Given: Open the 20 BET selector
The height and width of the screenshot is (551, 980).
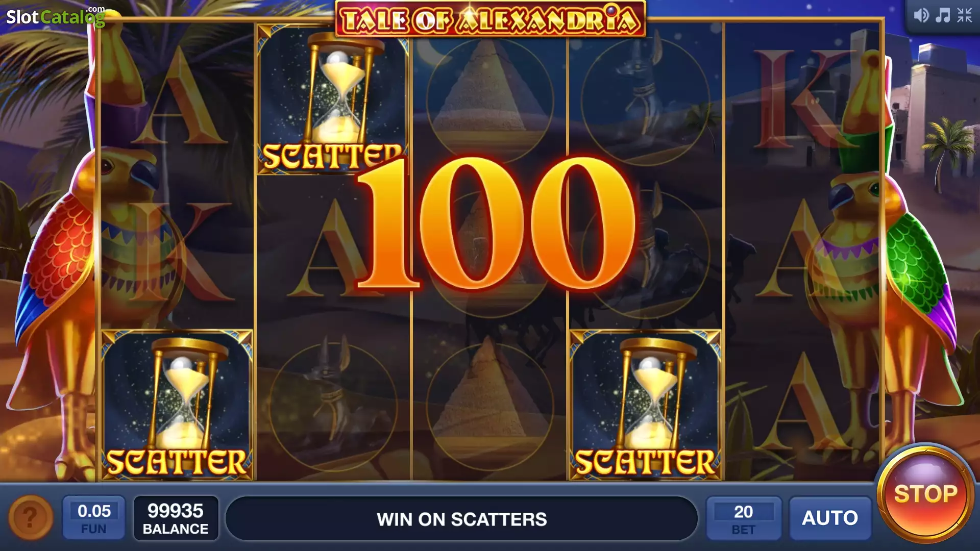Looking at the screenshot, I should (x=744, y=518).
